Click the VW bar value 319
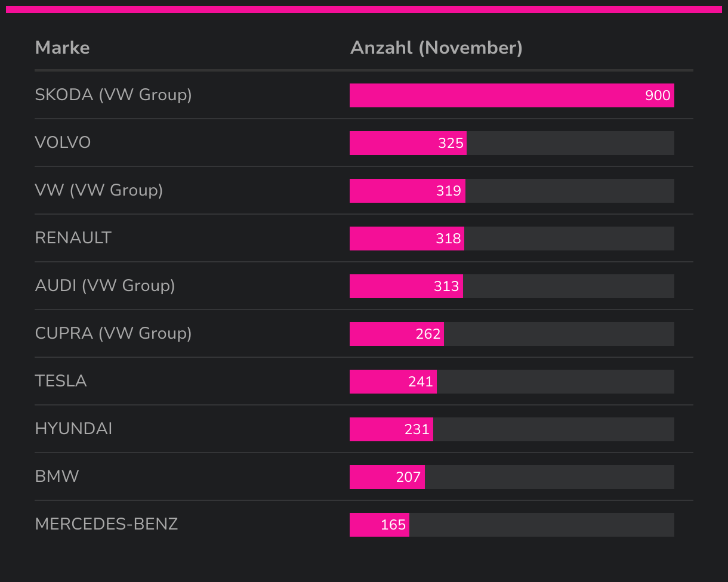The image size is (728, 582). (448, 191)
